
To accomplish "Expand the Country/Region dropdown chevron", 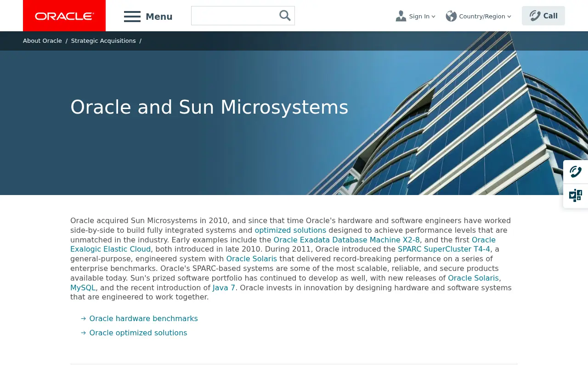I will [509, 17].
